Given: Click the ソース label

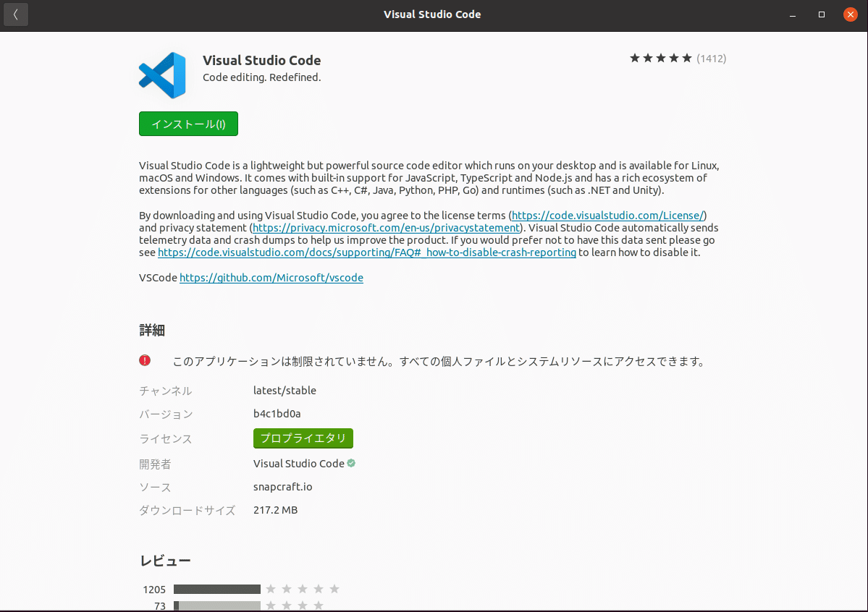Looking at the screenshot, I should 155,488.
